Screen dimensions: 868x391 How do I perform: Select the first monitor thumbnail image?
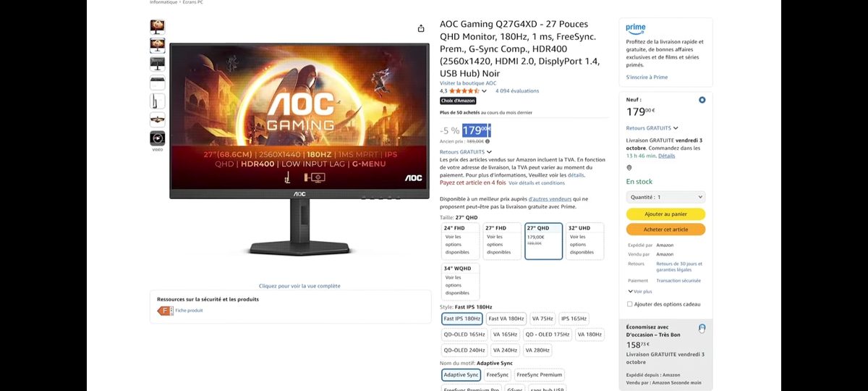pos(157,27)
